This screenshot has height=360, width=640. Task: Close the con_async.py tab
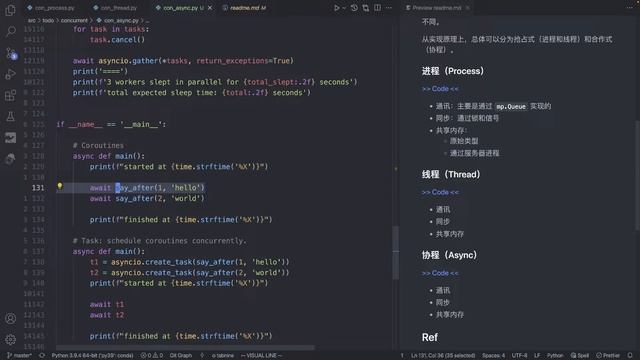[210, 8]
